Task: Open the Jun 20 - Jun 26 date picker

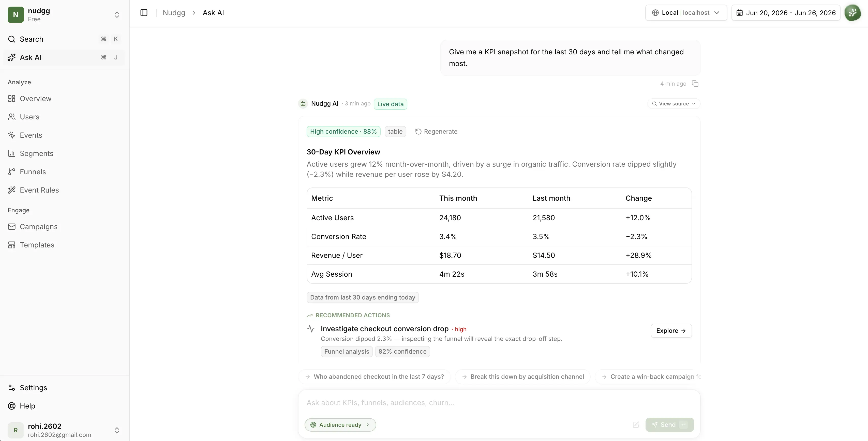Action: point(786,13)
